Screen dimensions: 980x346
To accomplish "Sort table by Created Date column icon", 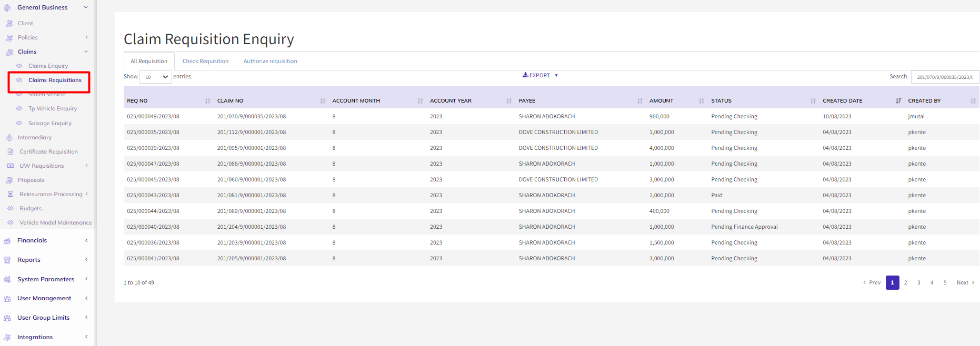I will (x=898, y=100).
